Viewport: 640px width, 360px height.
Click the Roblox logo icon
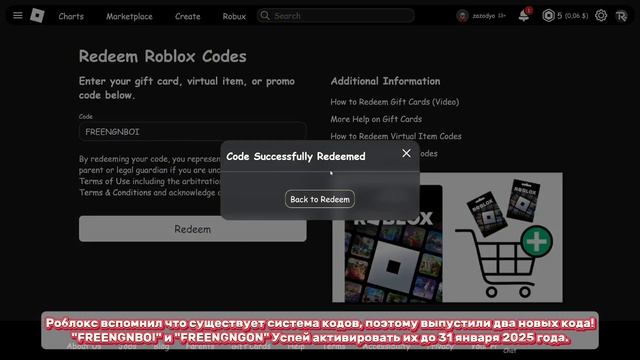pos(37,16)
